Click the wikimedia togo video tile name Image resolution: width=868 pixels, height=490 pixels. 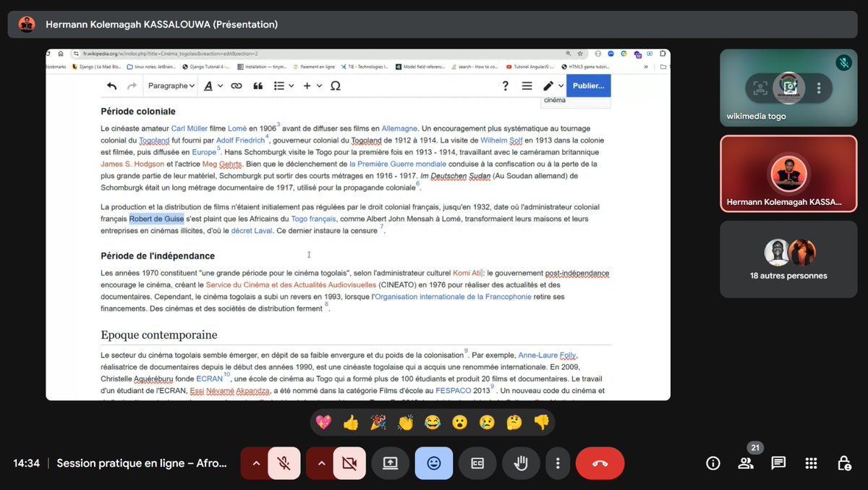point(756,117)
